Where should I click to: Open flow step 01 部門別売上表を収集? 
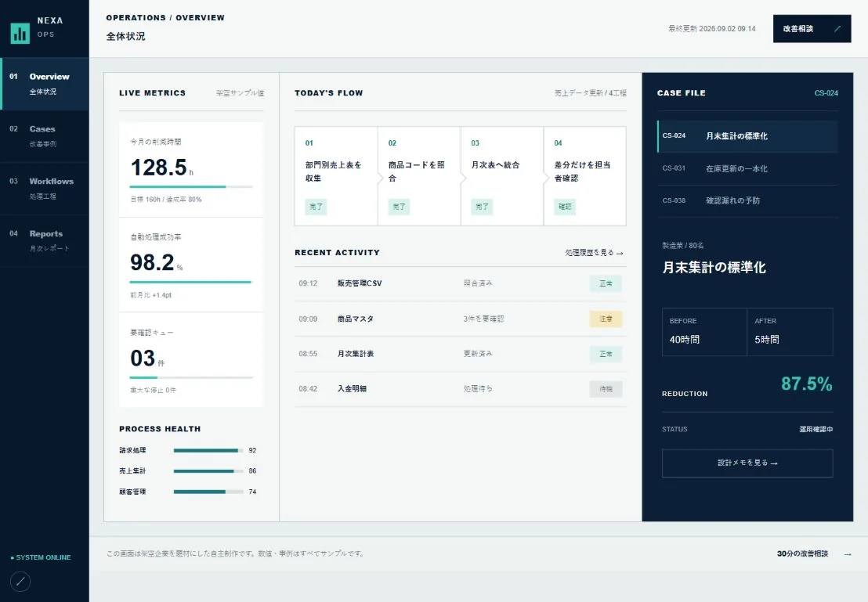pos(336,176)
